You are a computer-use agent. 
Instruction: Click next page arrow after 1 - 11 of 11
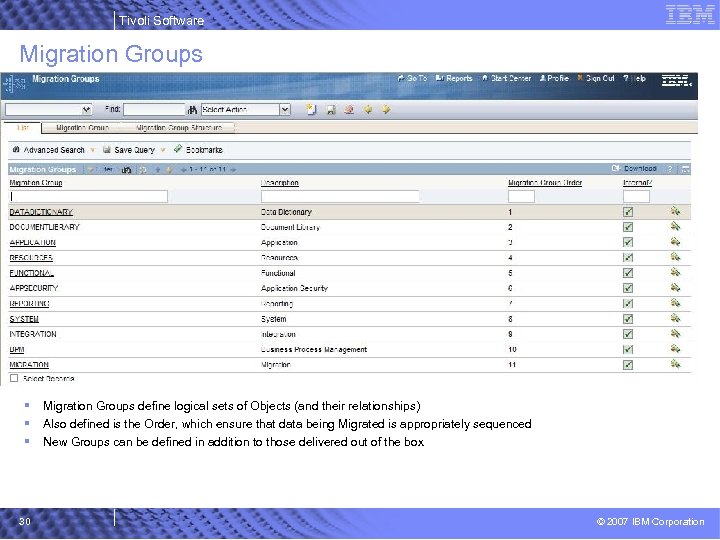point(233,170)
